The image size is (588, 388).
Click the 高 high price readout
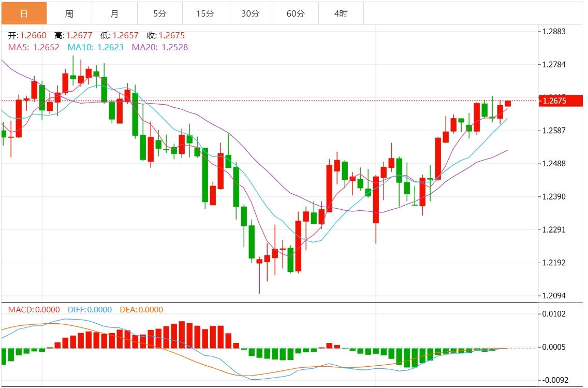click(73, 36)
